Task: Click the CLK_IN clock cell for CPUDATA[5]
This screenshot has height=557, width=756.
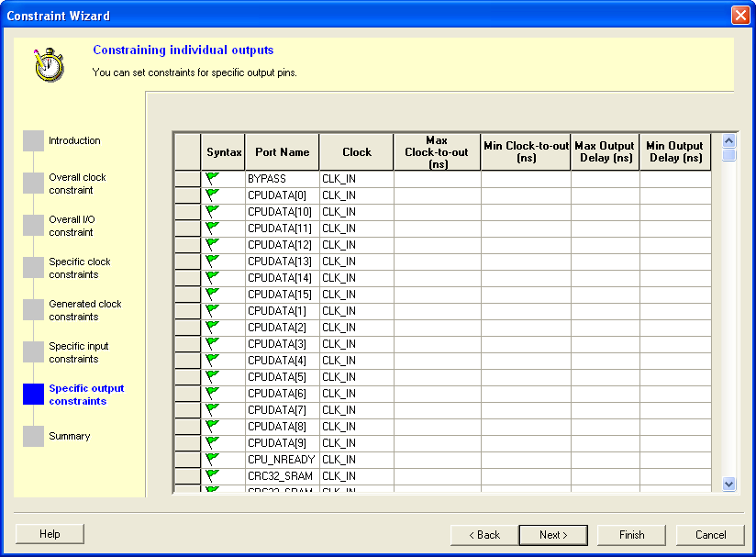Action: tap(357, 376)
